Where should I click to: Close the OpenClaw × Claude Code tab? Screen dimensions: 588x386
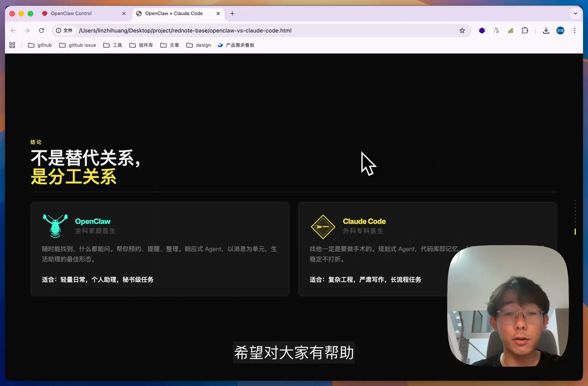click(x=218, y=14)
